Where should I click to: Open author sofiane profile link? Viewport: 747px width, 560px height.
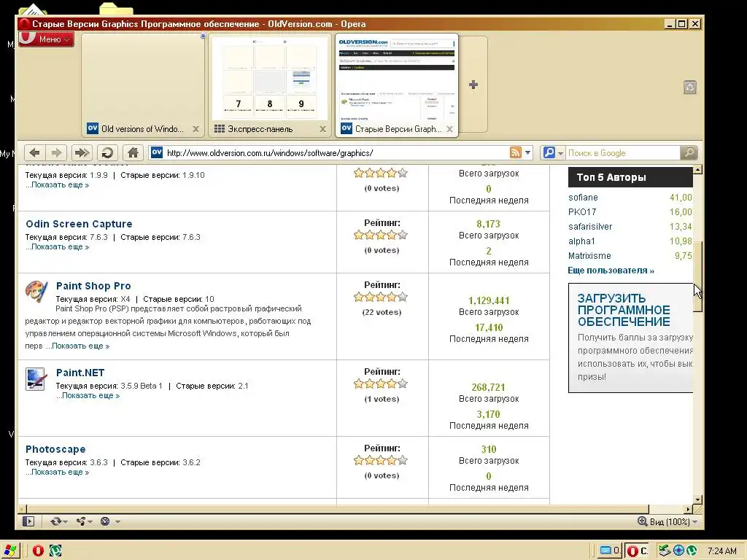583,197
